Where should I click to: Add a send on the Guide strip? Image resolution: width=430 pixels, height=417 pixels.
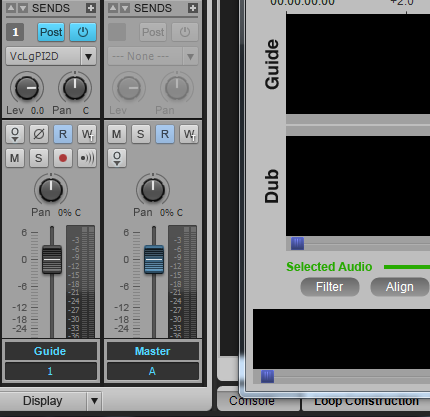[x=91, y=8]
